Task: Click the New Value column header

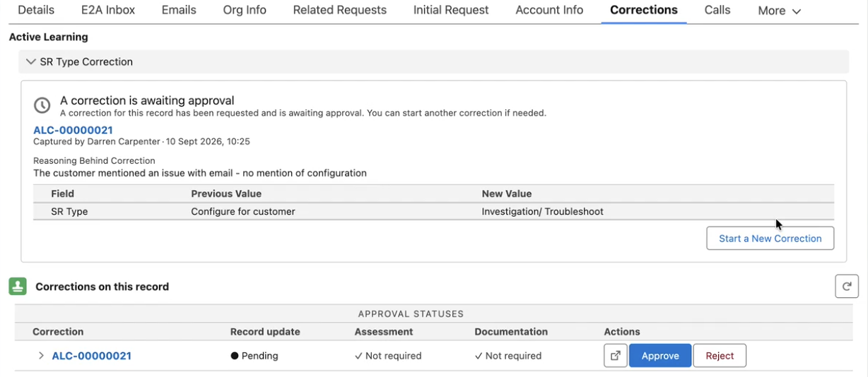Action: click(507, 193)
